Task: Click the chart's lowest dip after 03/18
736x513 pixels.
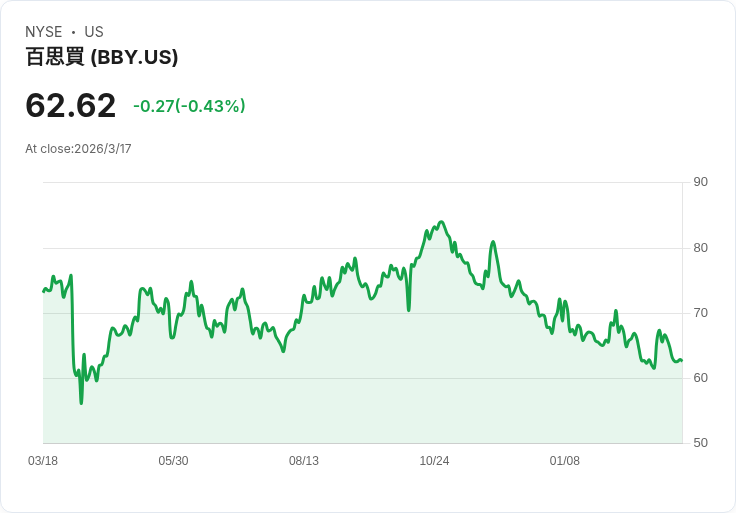Action: click(x=81, y=403)
